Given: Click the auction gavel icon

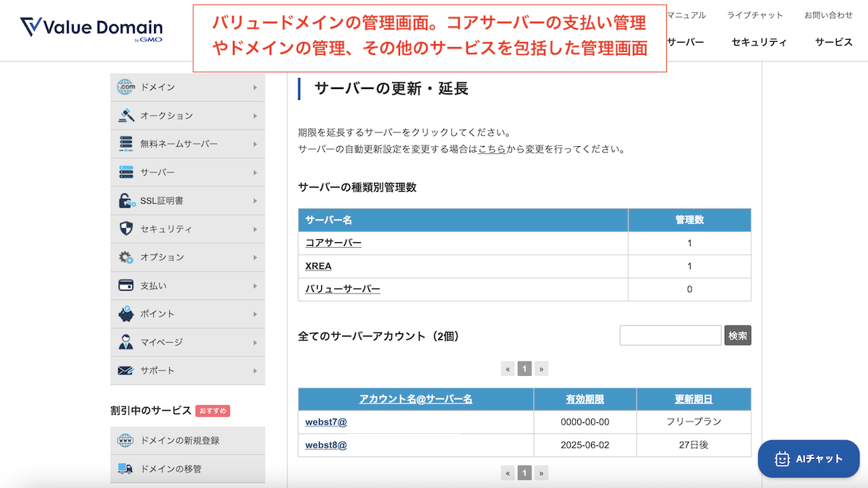Looking at the screenshot, I should tap(126, 115).
